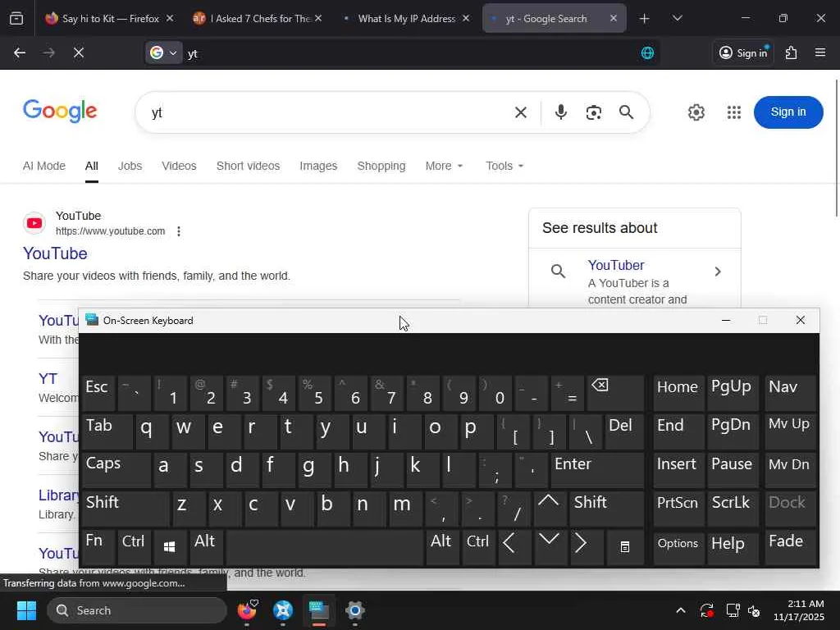
Task: Open the Windows Start button on taskbar
Action: [x=26, y=610]
